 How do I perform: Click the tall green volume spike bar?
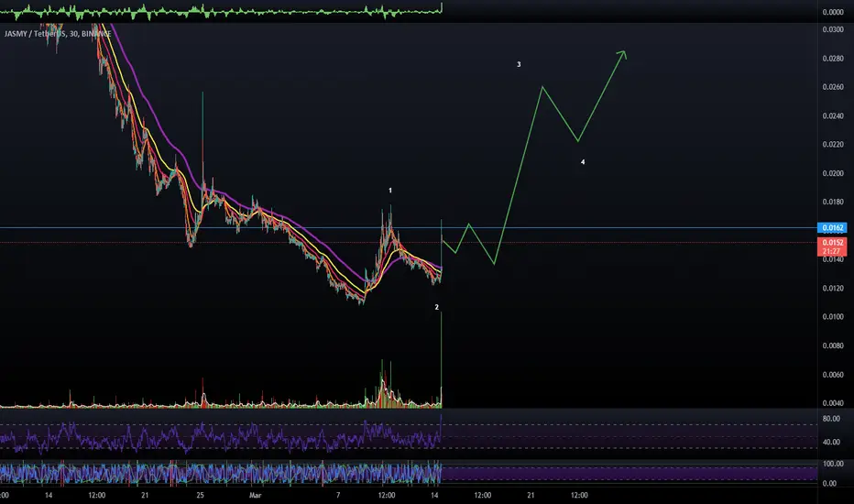(x=441, y=359)
